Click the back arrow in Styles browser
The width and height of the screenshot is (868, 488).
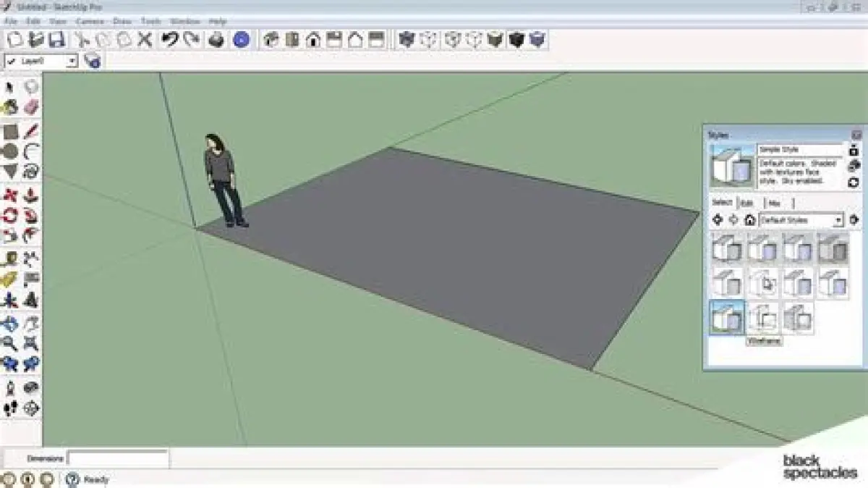(x=718, y=220)
